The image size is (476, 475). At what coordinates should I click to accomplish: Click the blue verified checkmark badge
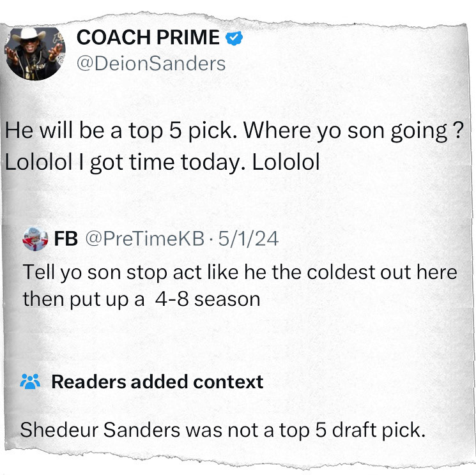[235, 40]
